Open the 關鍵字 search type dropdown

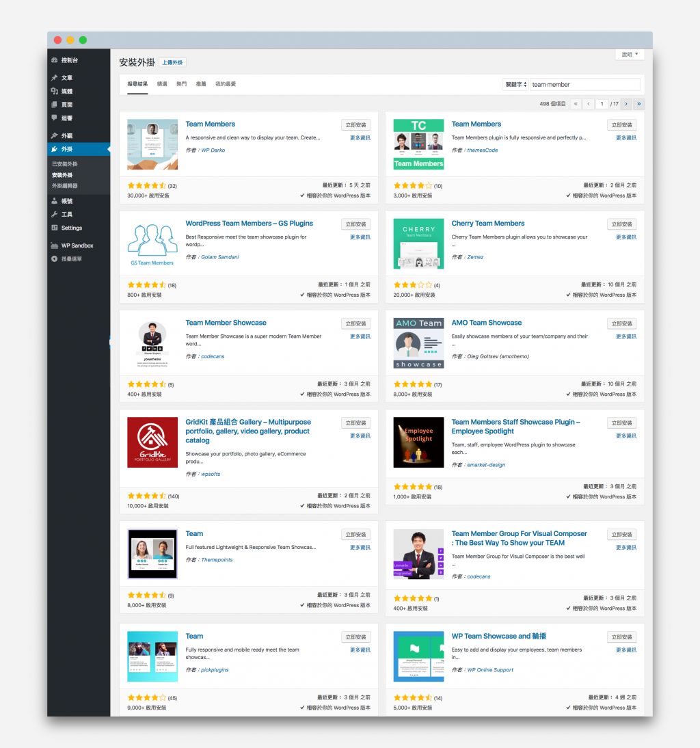(515, 84)
